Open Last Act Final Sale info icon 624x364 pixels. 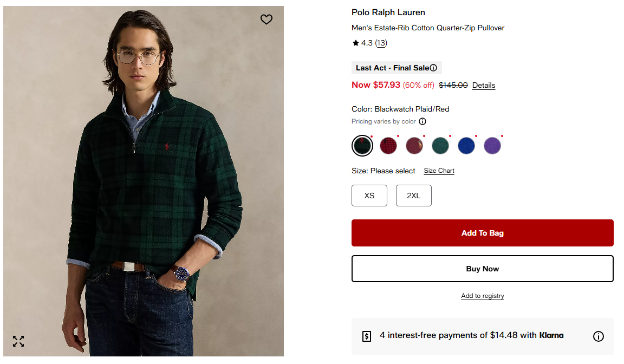433,68
